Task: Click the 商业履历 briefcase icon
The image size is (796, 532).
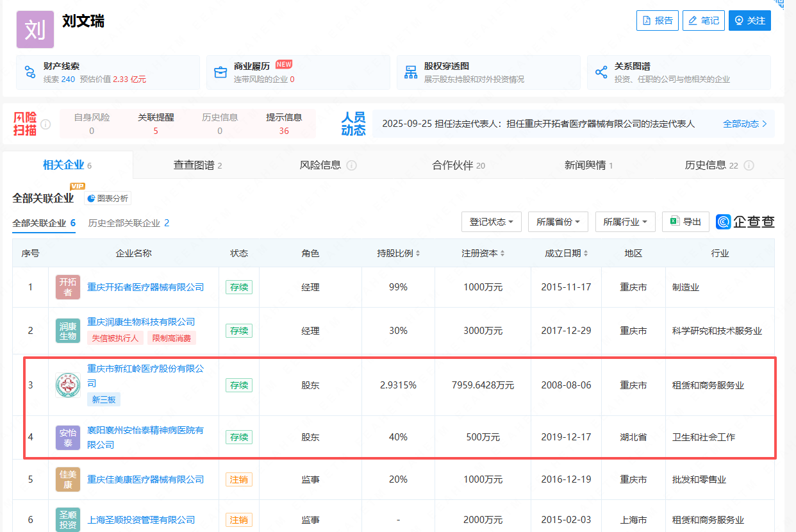Action: click(220, 72)
